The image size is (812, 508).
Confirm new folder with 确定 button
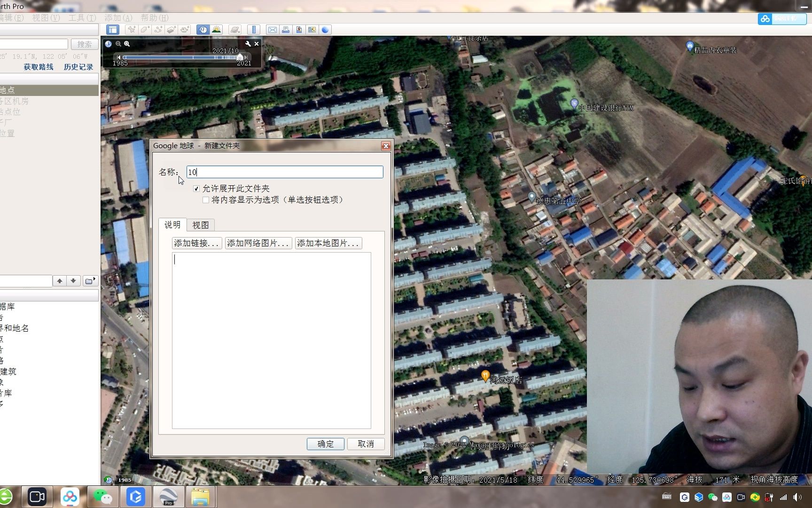point(326,444)
